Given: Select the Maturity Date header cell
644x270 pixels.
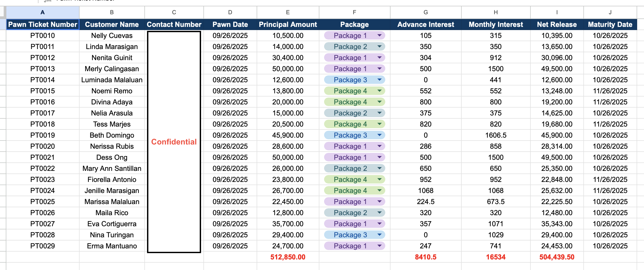Looking at the screenshot, I should pyautogui.click(x=610, y=25).
